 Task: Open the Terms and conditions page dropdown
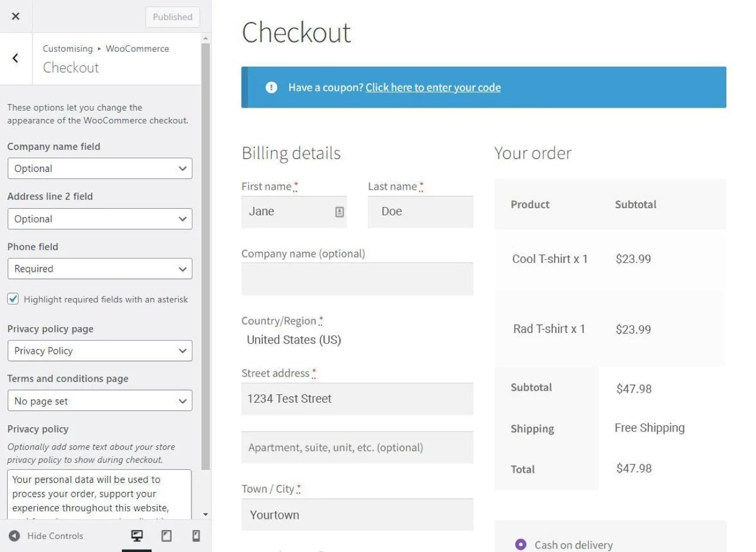click(99, 400)
